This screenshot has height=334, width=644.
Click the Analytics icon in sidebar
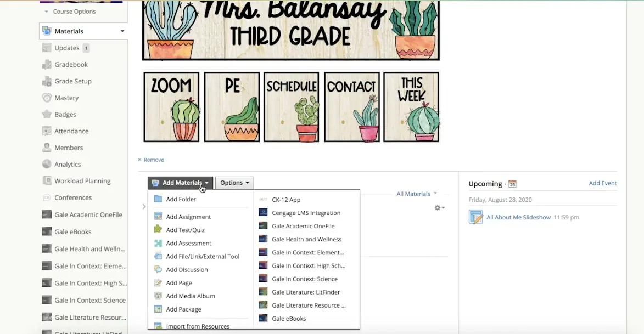tap(47, 165)
